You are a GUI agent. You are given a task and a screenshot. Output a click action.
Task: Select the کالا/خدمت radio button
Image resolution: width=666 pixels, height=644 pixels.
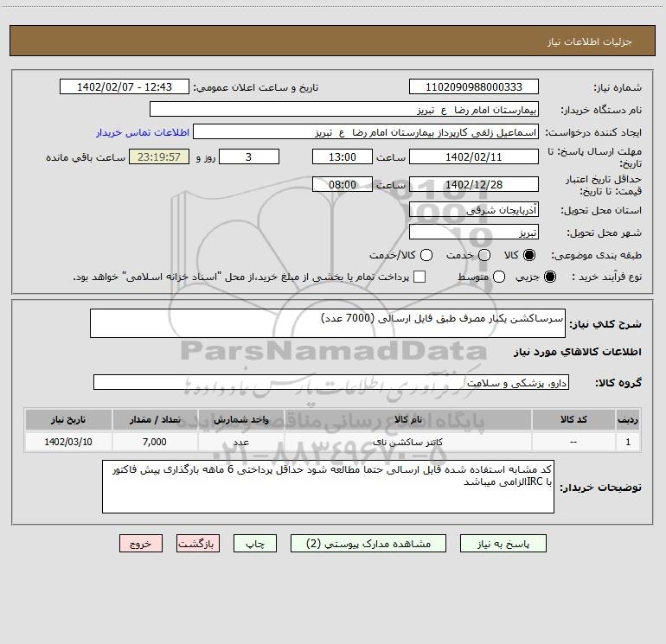click(426, 255)
